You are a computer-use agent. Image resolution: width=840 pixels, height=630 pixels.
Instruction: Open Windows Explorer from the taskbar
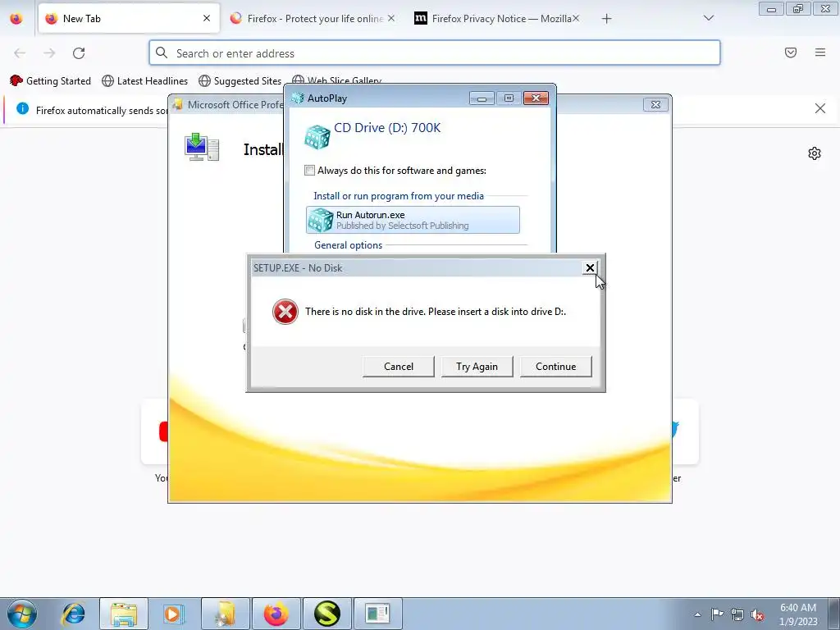tap(123, 614)
